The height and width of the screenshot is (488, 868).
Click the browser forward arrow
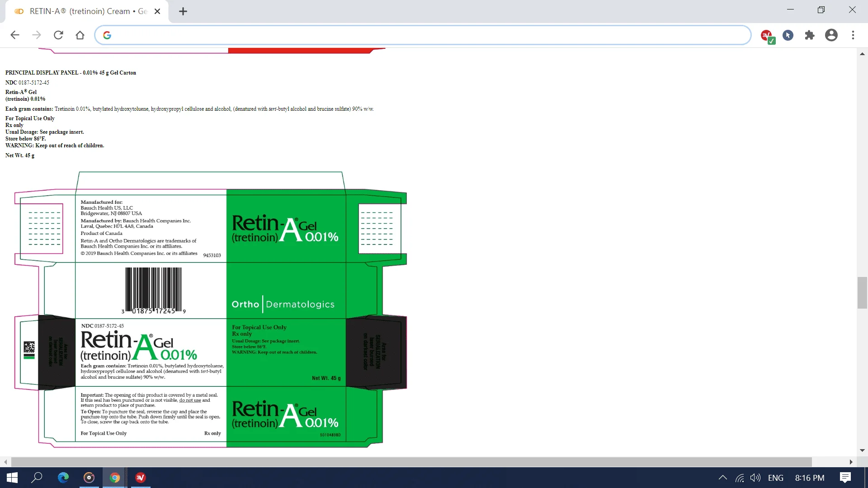pos(37,35)
